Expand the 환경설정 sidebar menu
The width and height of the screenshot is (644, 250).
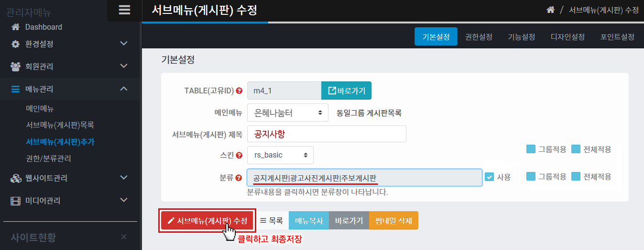(70, 44)
